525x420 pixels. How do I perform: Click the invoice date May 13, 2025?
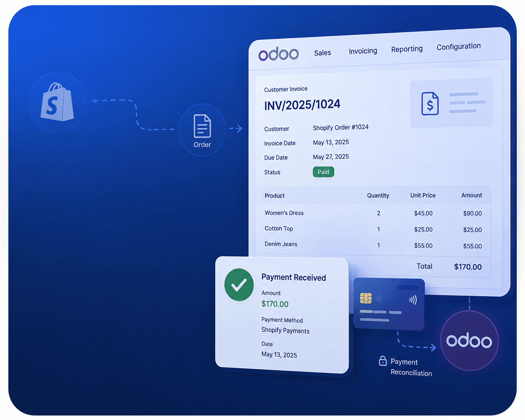click(331, 142)
